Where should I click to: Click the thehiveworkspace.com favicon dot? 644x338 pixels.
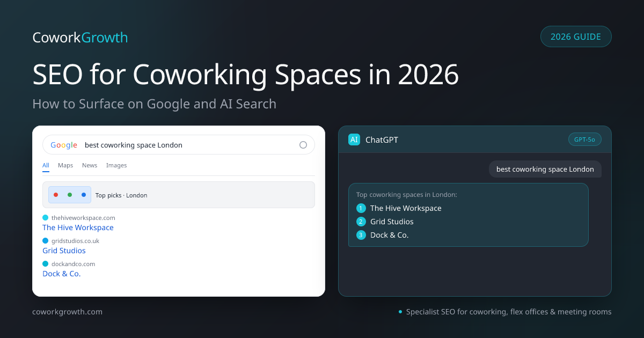(x=45, y=218)
